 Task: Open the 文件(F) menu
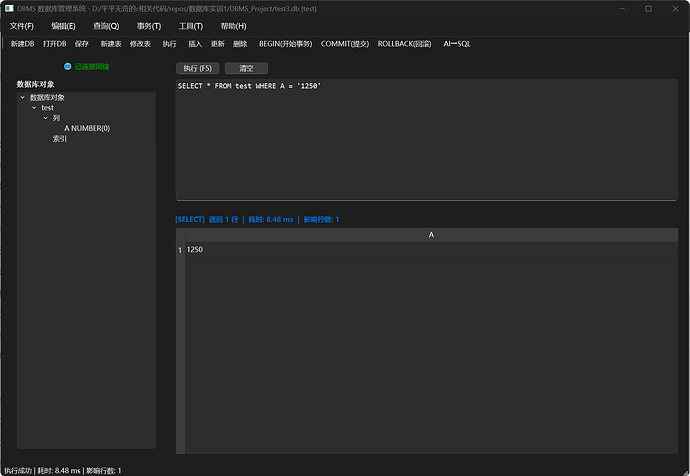pyautogui.click(x=22, y=26)
